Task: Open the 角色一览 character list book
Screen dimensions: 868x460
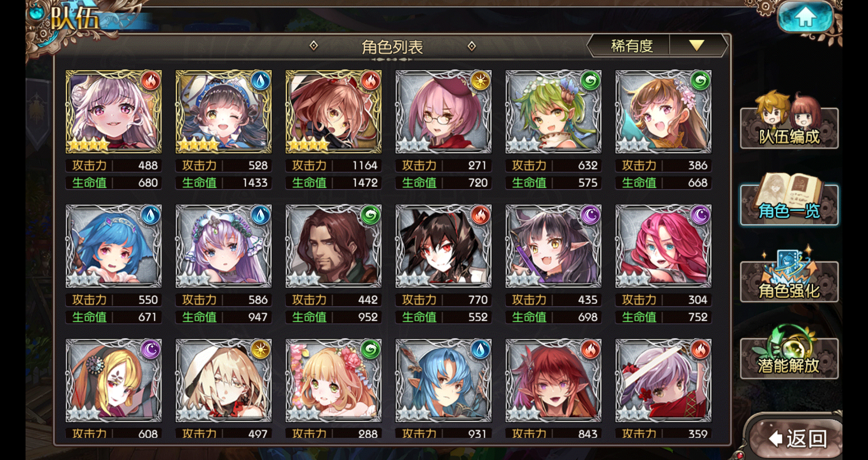Action: (789, 200)
